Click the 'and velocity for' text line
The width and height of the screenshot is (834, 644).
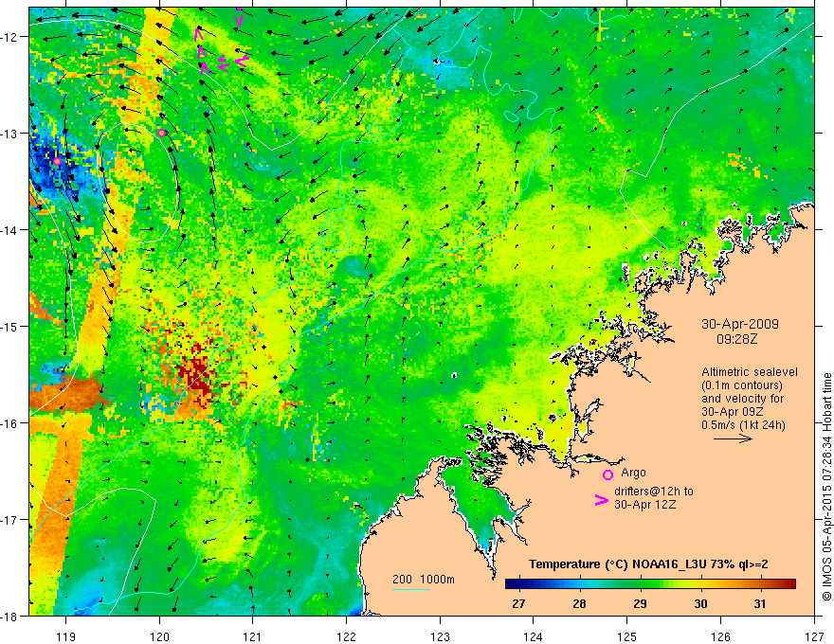point(742,399)
